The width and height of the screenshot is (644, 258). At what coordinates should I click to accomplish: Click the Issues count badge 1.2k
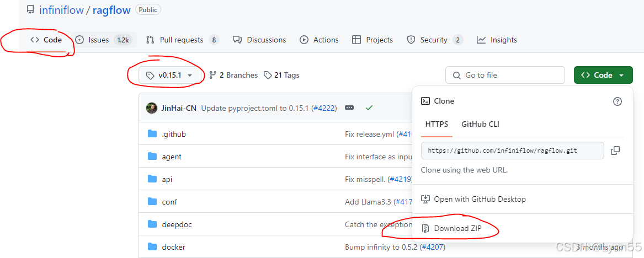pyautogui.click(x=123, y=40)
